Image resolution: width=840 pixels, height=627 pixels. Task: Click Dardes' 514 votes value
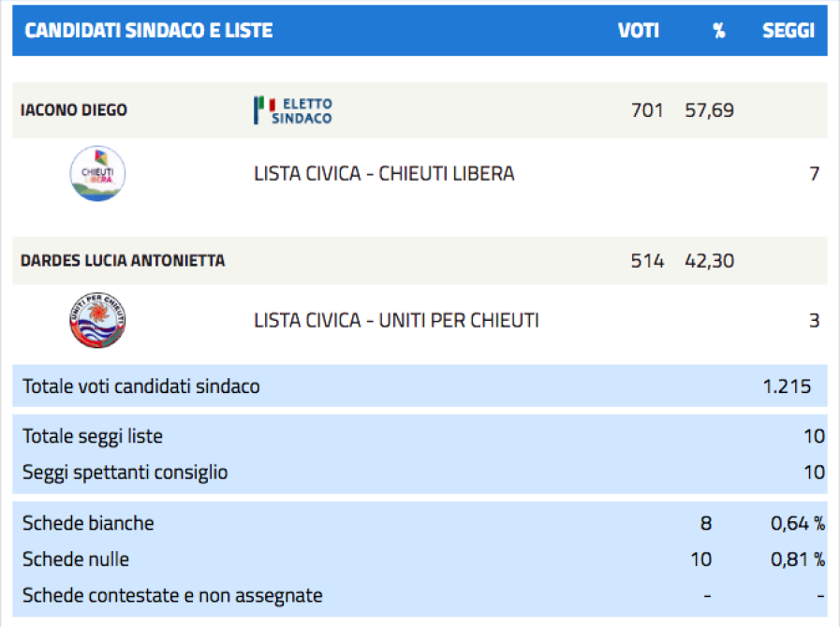coord(647,261)
